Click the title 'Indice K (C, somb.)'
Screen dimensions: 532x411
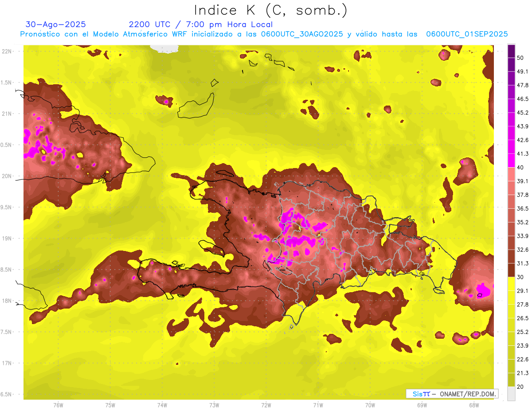(271, 10)
